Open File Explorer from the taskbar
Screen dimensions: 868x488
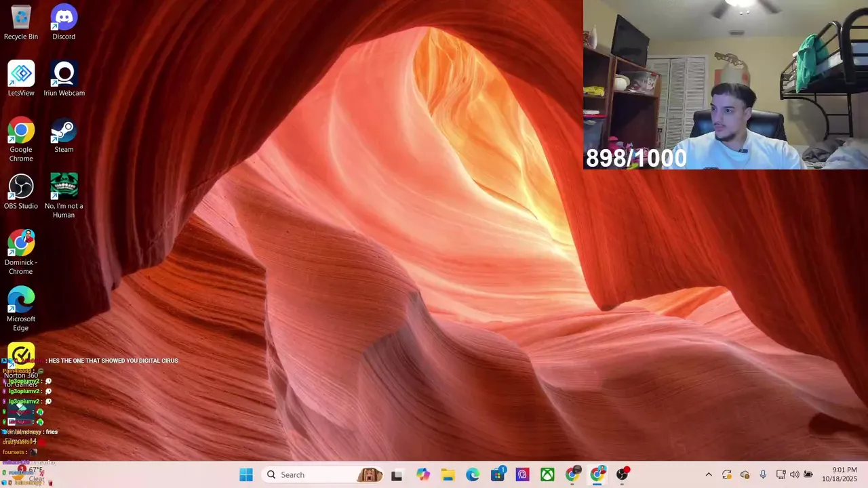pos(448,474)
